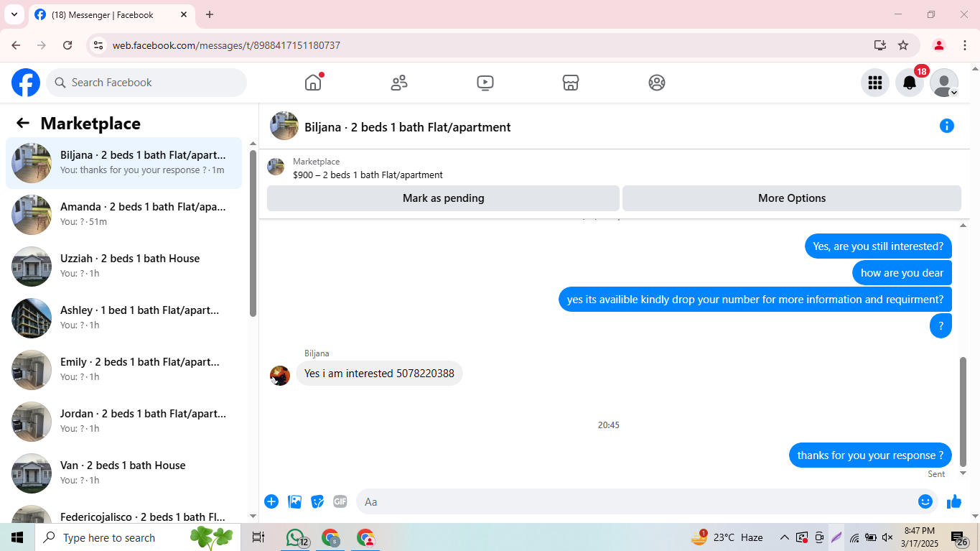Open the Marketplace storefront icon

[571, 83]
